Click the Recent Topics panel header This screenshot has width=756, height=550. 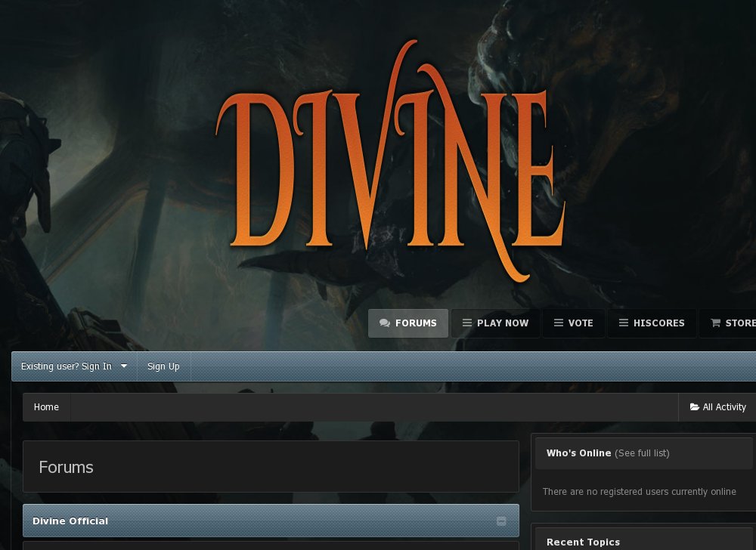[584, 542]
